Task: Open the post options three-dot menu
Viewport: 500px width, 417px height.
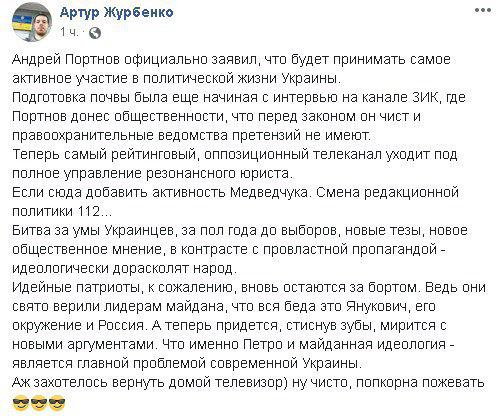Action: tap(483, 10)
